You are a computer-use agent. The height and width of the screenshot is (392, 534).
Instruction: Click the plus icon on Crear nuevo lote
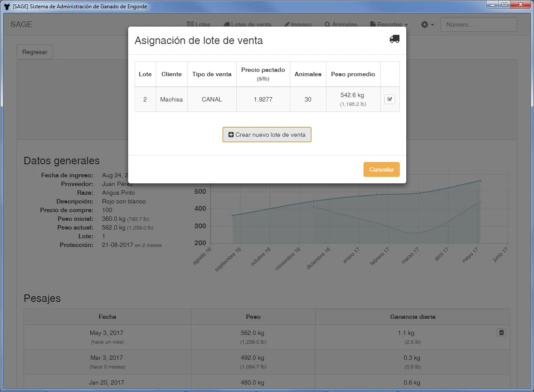[x=231, y=135]
